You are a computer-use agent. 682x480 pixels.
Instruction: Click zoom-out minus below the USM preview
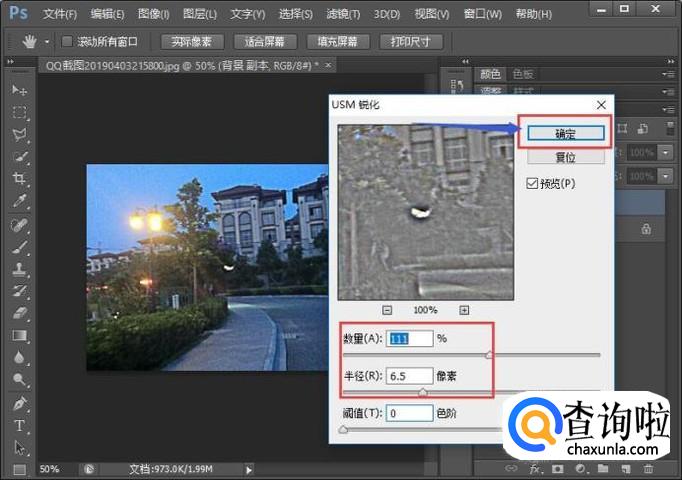[387, 310]
